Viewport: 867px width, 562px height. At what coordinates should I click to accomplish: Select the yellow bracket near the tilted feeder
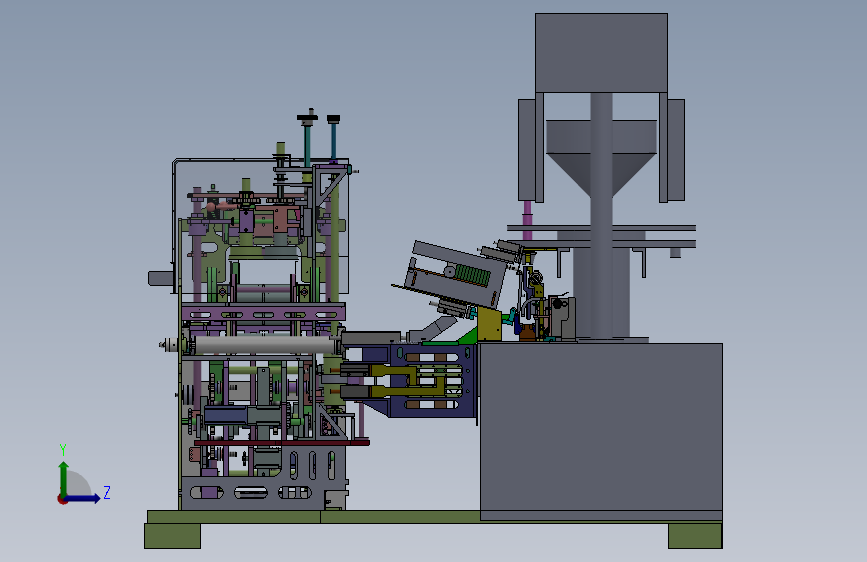(x=489, y=324)
